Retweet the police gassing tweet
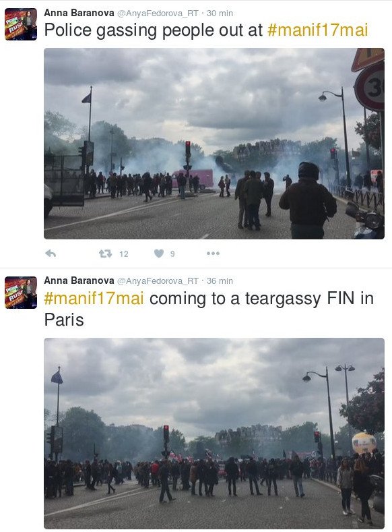 [105, 254]
